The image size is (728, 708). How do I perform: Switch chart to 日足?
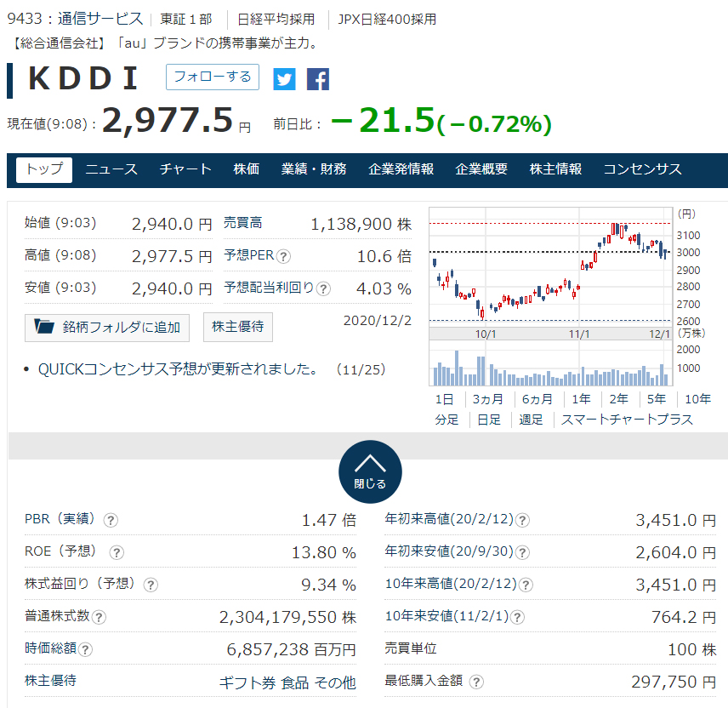tap(489, 420)
